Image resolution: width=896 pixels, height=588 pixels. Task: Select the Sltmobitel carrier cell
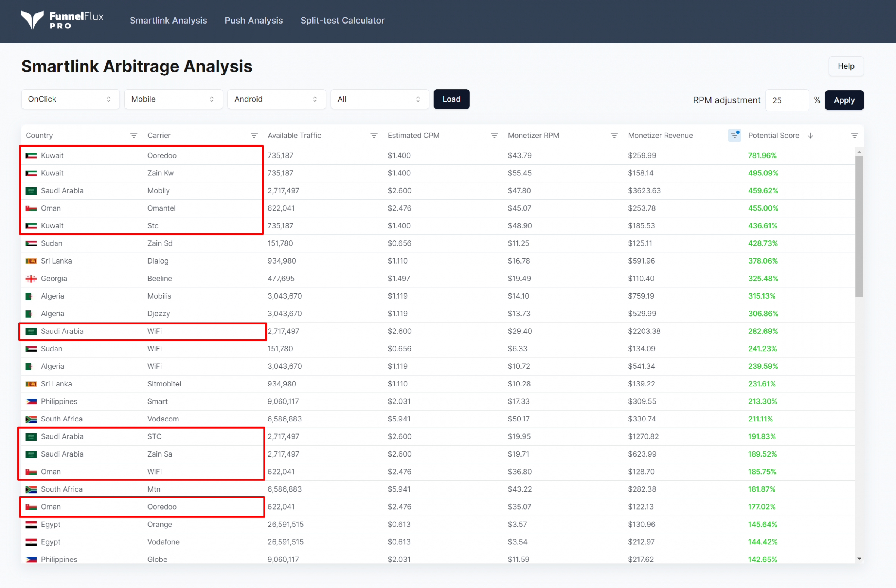tap(164, 384)
